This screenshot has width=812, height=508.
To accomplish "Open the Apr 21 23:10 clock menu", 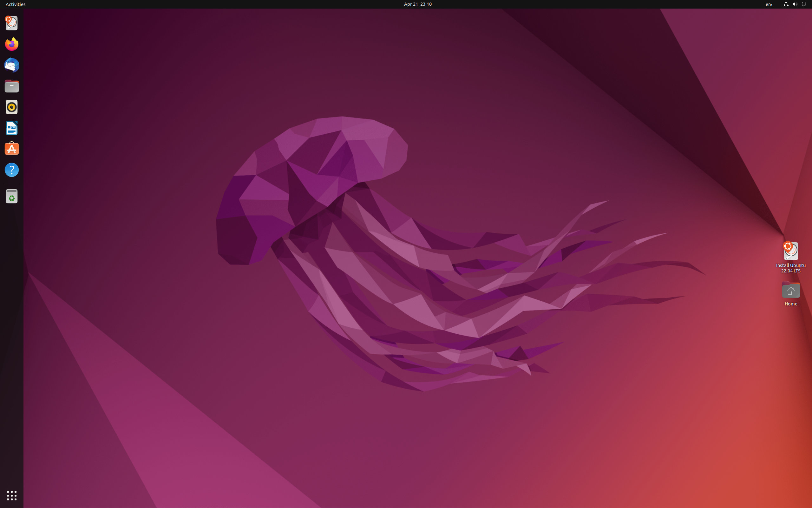I will 418,4.
